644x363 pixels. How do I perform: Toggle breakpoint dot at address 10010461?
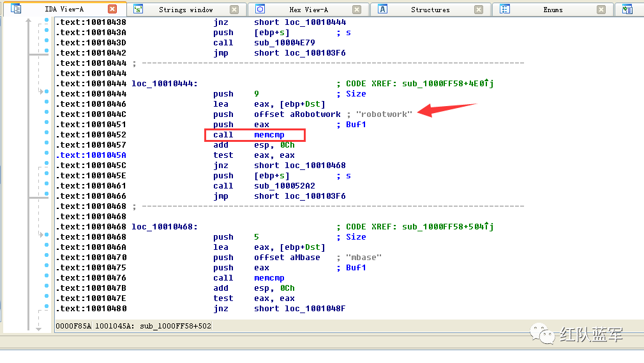47,184
